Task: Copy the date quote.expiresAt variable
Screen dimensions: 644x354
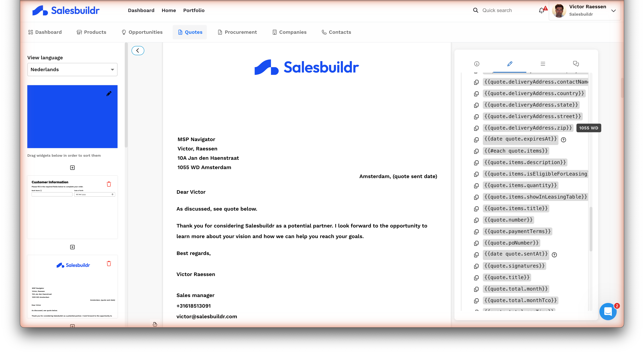Action: 476,139
